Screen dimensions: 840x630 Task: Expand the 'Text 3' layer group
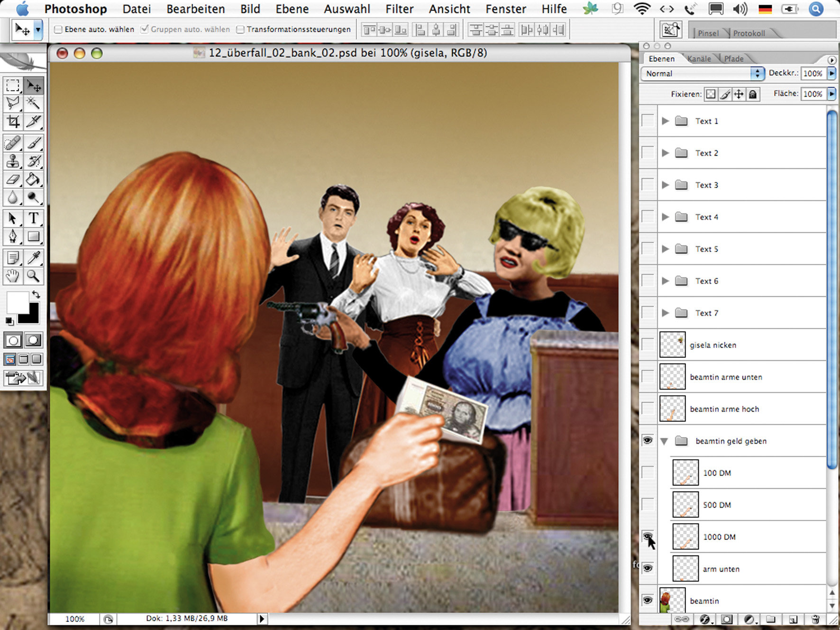tap(666, 185)
